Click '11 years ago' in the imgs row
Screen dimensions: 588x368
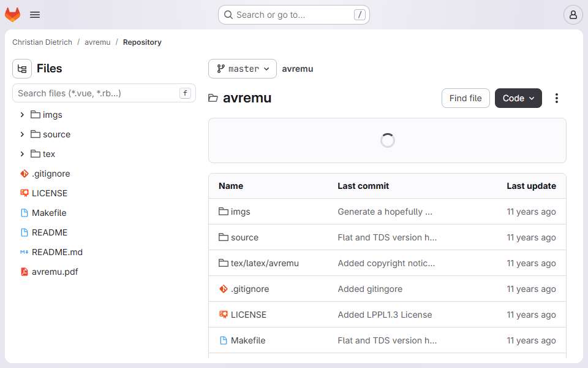tap(531, 212)
